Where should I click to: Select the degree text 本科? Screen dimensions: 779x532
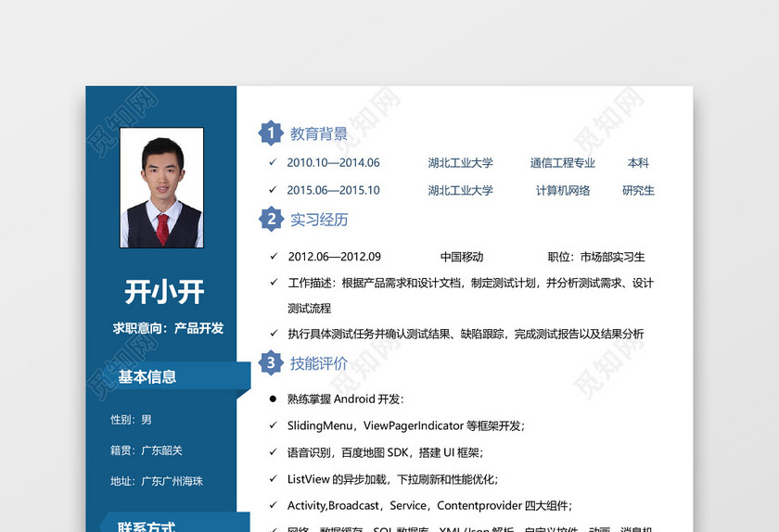point(638,163)
